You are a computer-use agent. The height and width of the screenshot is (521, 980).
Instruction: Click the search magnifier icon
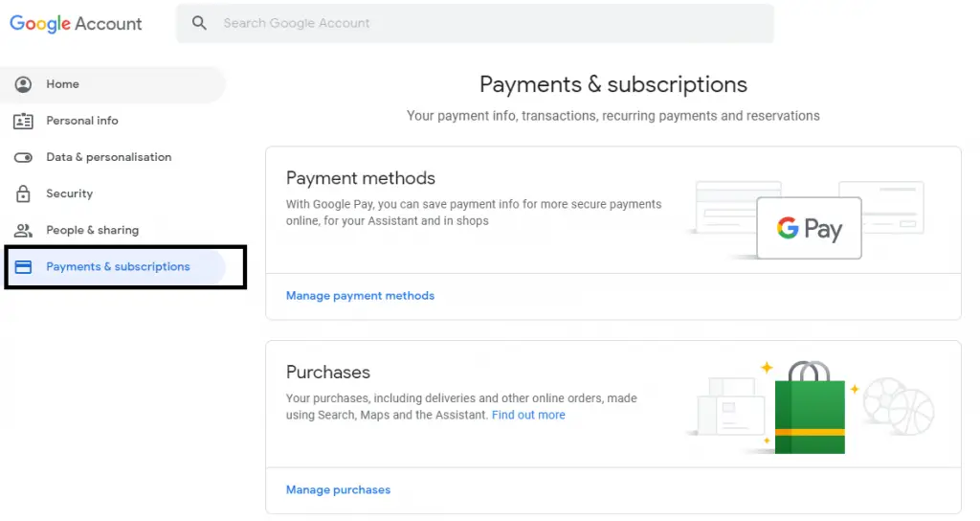coord(199,23)
